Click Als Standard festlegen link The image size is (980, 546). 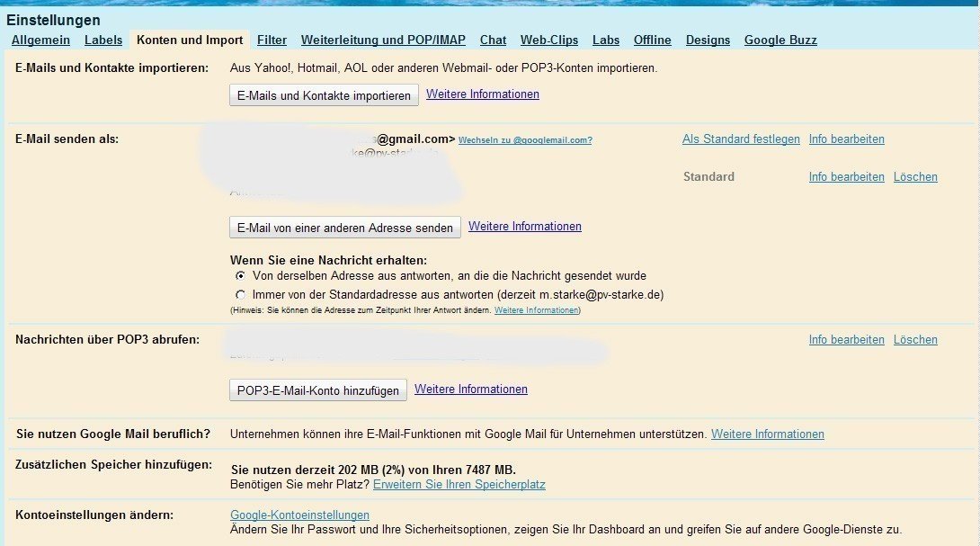tap(741, 139)
